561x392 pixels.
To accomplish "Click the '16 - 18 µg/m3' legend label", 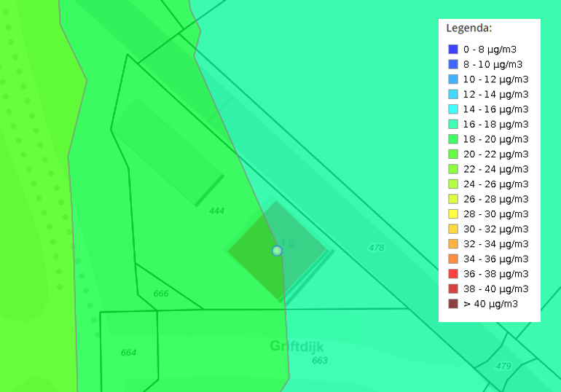I will click(x=495, y=125).
